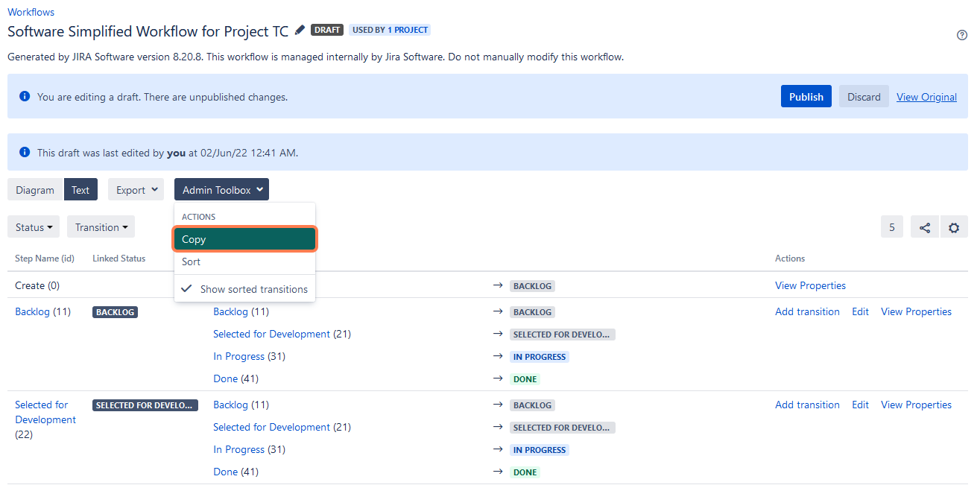Click the pencil icon to rename the workflow

[299, 31]
